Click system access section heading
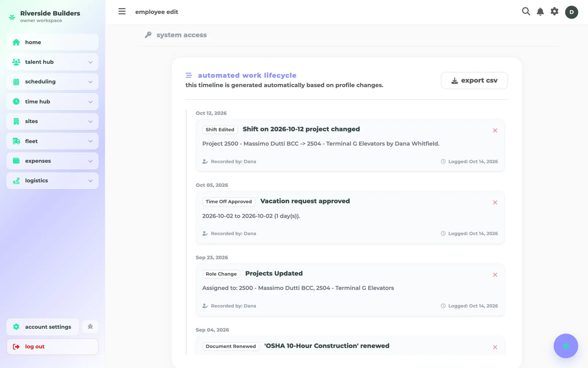Screen dimensions: 588x368 pos(182,35)
